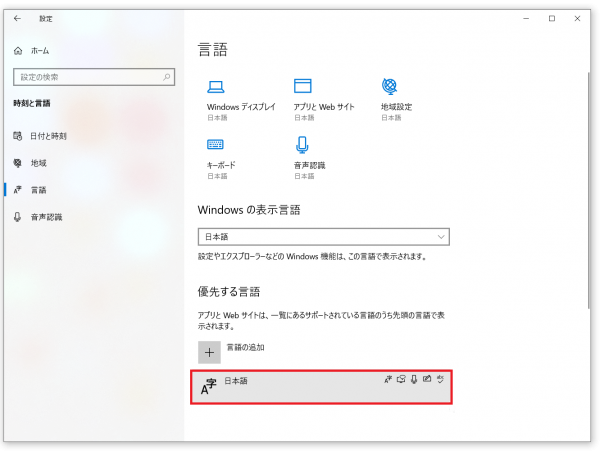
Task: Click the 優先する言語 heading
Action: tap(229, 292)
